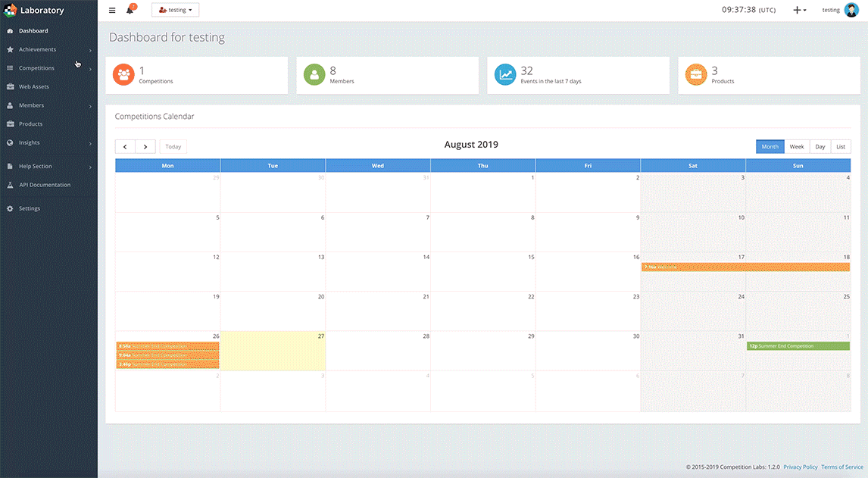Switch calendar to Day view
This screenshot has width=868, height=478.
pos(820,147)
